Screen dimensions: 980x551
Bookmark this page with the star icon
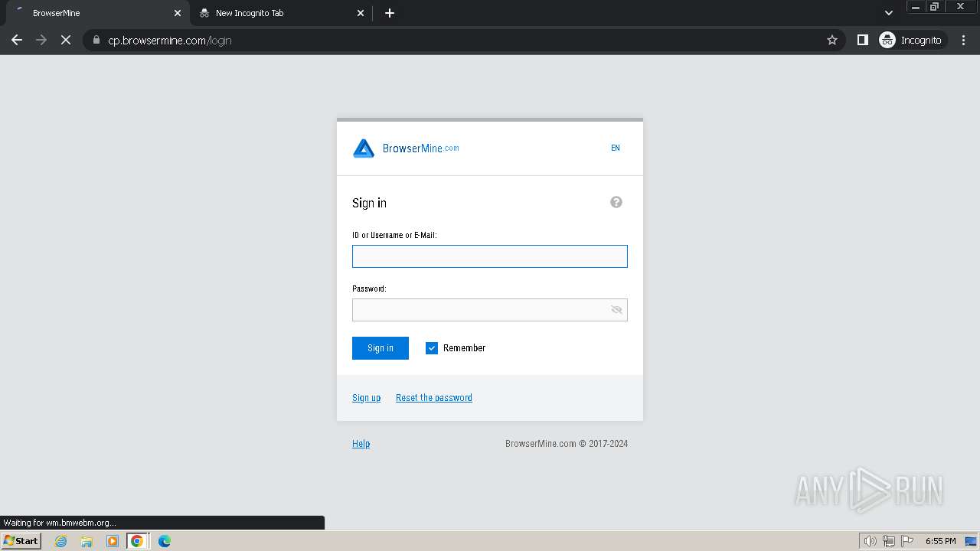[832, 41]
